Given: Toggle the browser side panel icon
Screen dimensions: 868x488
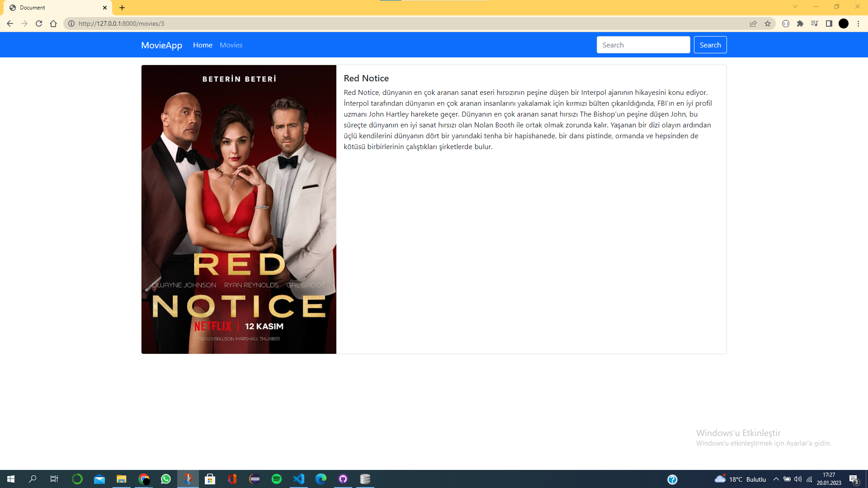Looking at the screenshot, I should (x=829, y=23).
